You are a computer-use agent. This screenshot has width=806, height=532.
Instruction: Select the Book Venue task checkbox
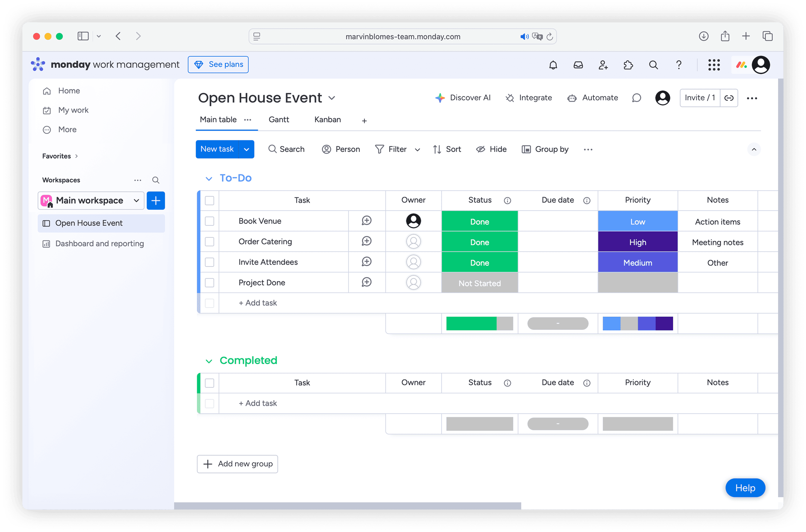209,221
